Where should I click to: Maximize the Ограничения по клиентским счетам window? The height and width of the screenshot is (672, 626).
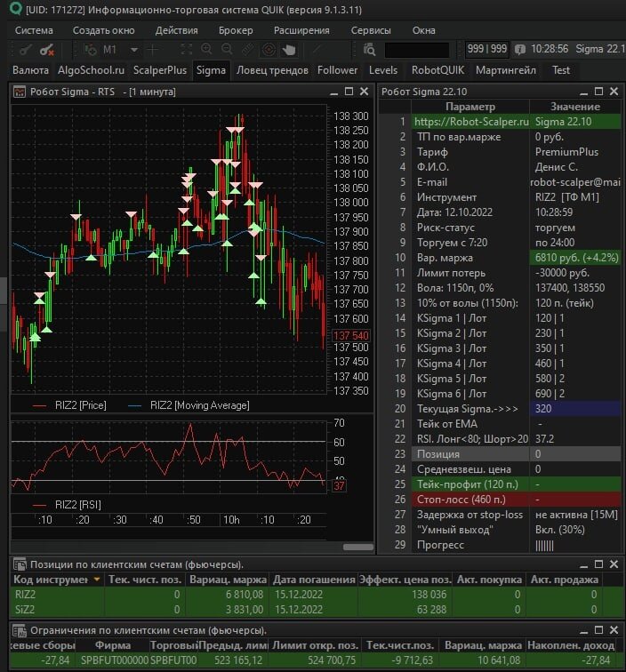tap(599, 630)
